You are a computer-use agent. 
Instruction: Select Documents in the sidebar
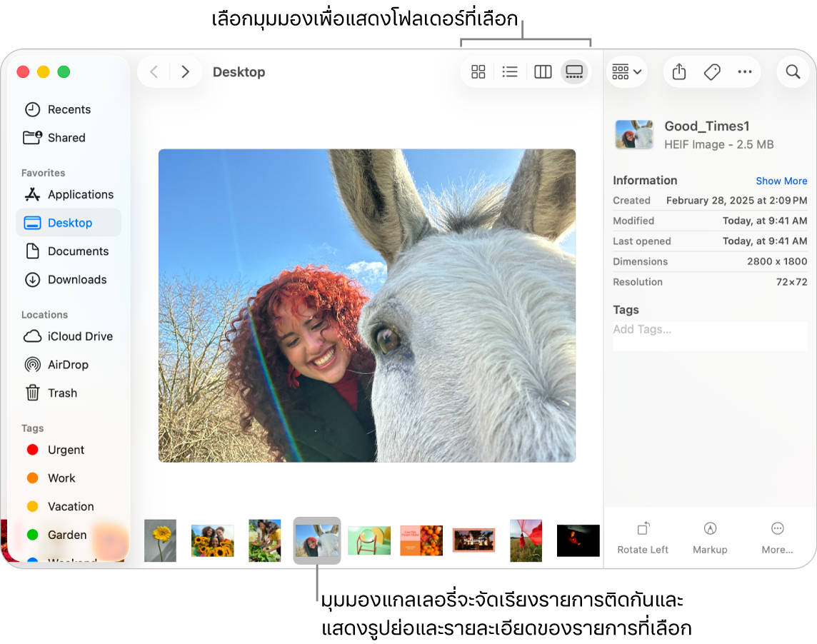point(78,251)
